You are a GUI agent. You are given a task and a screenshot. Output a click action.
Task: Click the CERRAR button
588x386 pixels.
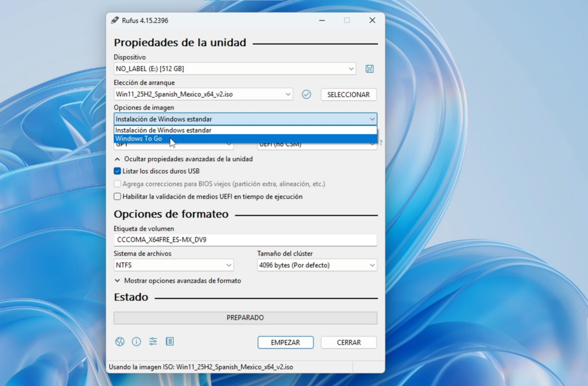(349, 342)
